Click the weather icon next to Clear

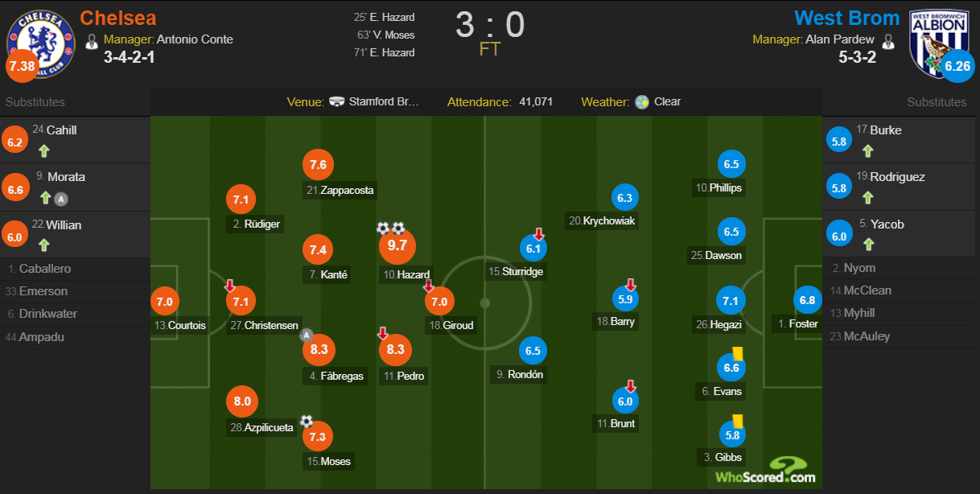642,102
